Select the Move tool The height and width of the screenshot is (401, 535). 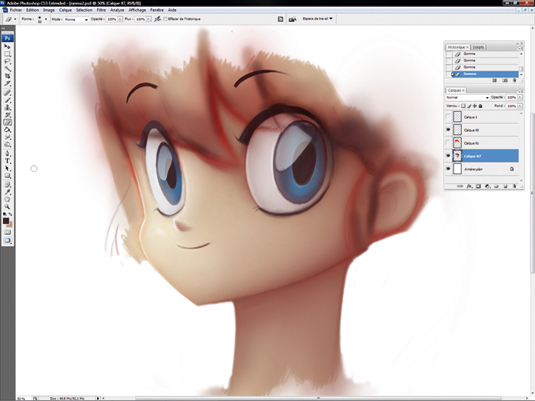tap(7, 46)
